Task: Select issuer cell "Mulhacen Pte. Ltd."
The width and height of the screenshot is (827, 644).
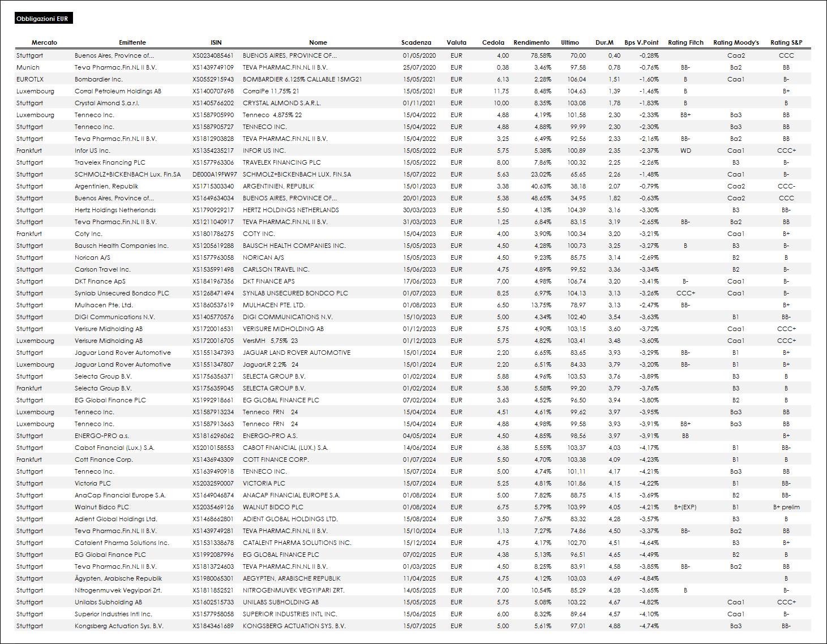Action: (104, 305)
